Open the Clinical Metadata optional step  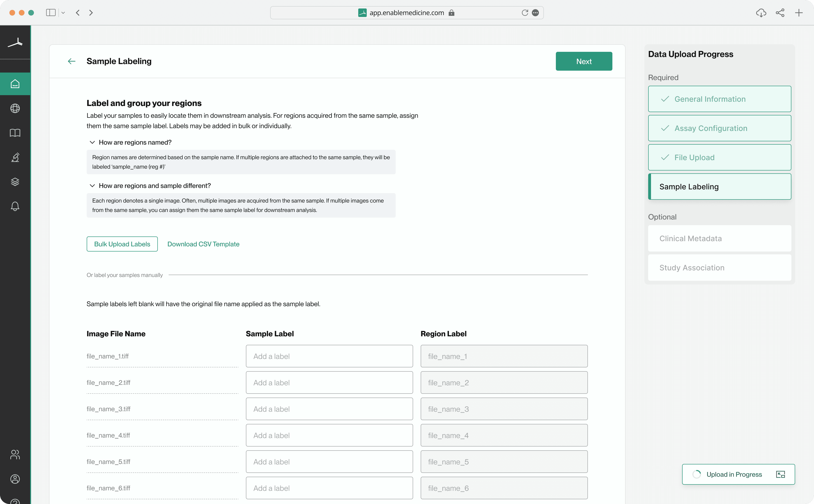click(719, 238)
